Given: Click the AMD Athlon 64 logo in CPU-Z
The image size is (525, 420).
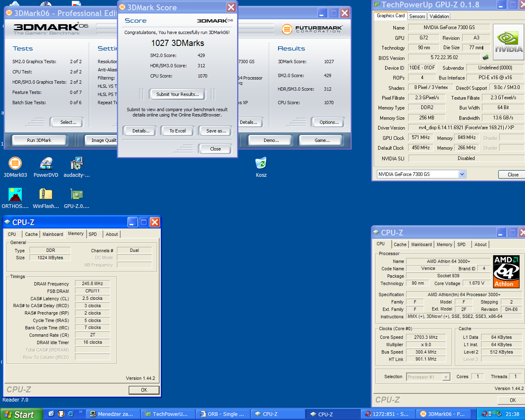Looking at the screenshot, I should click(x=506, y=272).
